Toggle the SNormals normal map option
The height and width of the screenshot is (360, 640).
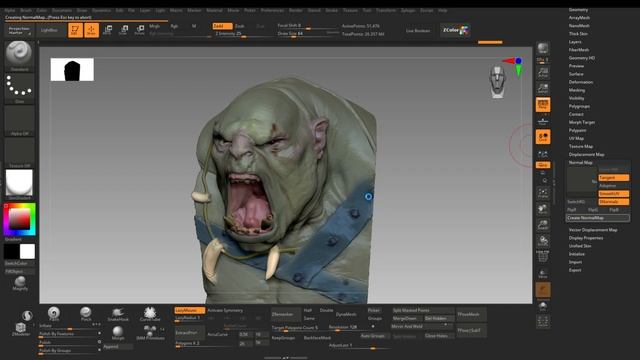coord(614,202)
